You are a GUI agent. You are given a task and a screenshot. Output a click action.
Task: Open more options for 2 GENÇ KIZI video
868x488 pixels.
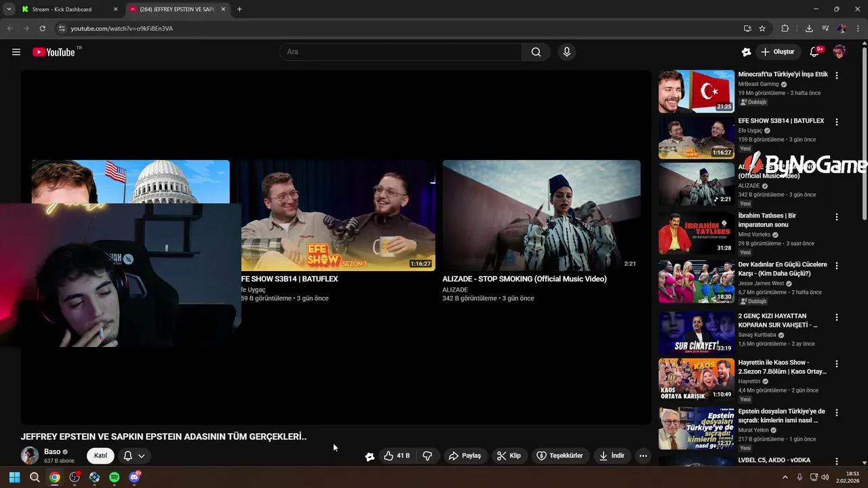836,317
